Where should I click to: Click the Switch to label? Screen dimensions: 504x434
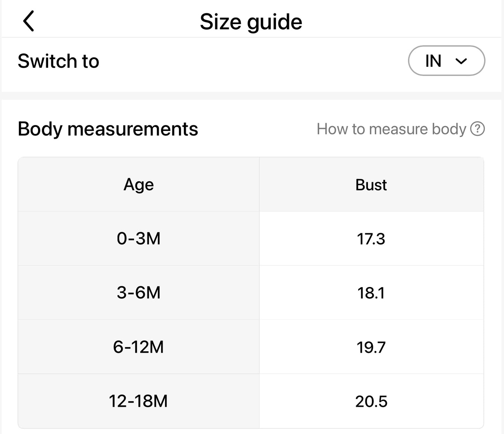tap(59, 61)
